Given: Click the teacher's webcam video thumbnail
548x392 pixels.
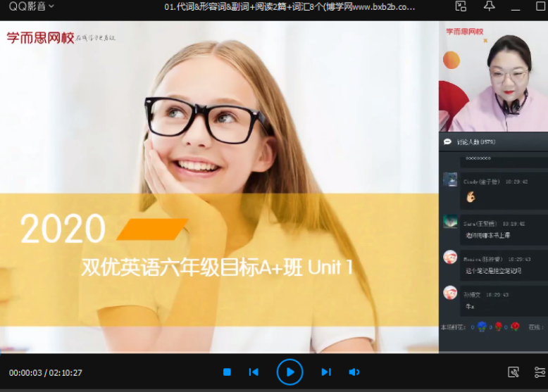Looking at the screenshot, I should [x=493, y=76].
